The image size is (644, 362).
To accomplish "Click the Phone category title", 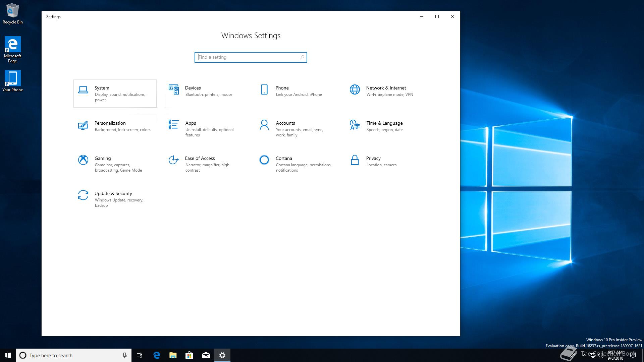I will tap(282, 88).
